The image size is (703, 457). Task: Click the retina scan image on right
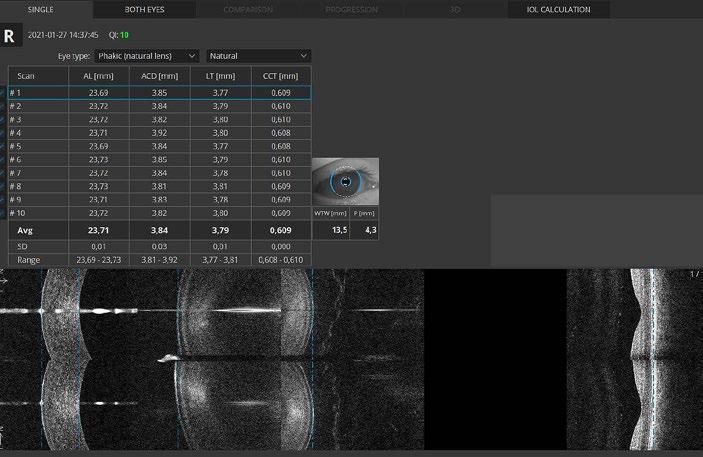pyautogui.click(x=635, y=359)
